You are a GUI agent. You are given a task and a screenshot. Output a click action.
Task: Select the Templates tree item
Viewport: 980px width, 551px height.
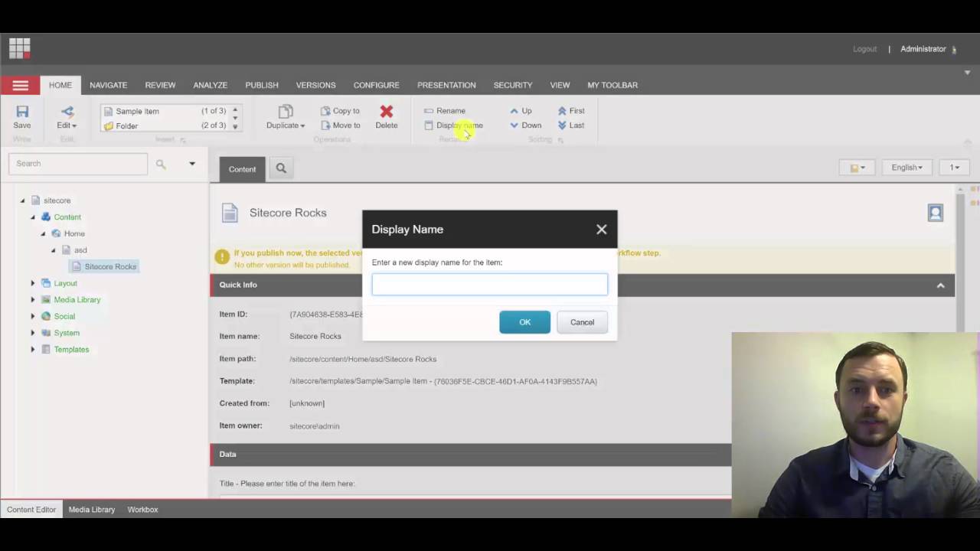click(71, 350)
